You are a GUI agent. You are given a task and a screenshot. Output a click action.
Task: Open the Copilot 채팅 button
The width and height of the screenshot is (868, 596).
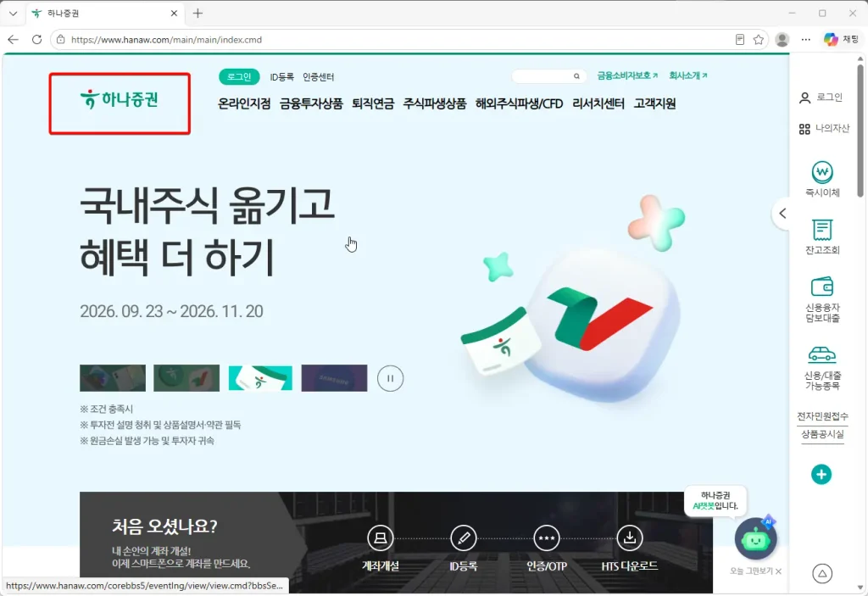841,39
